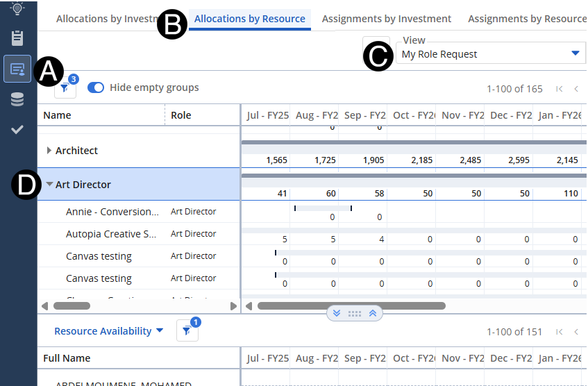Collapse panel using the double down chevron

coord(337,313)
